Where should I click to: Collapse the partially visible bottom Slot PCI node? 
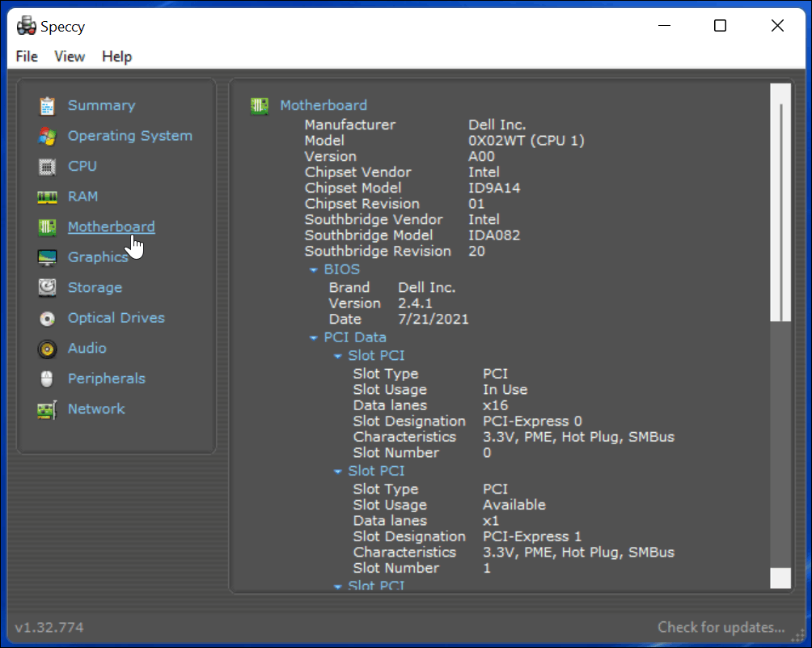coord(337,587)
